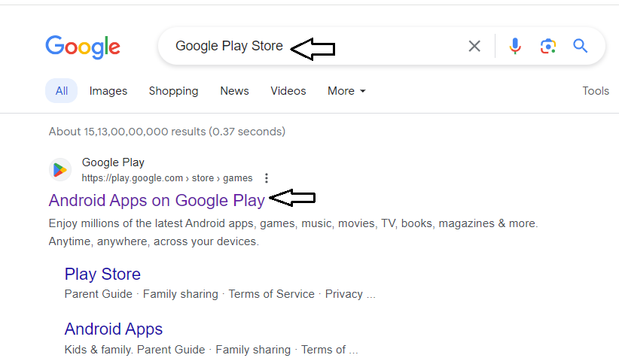Switch to the Images tab
Screen dimensions: 619x364
[108, 91]
